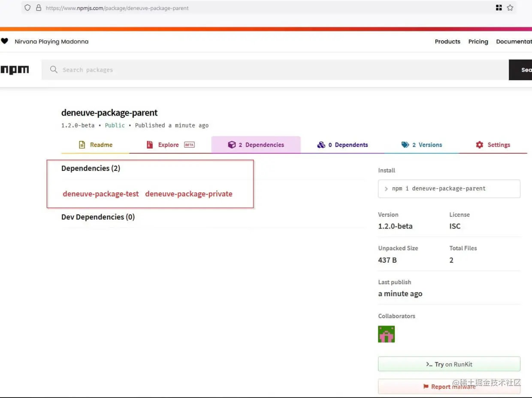
Task: Click the Explore beta icon
Action: tap(150, 145)
